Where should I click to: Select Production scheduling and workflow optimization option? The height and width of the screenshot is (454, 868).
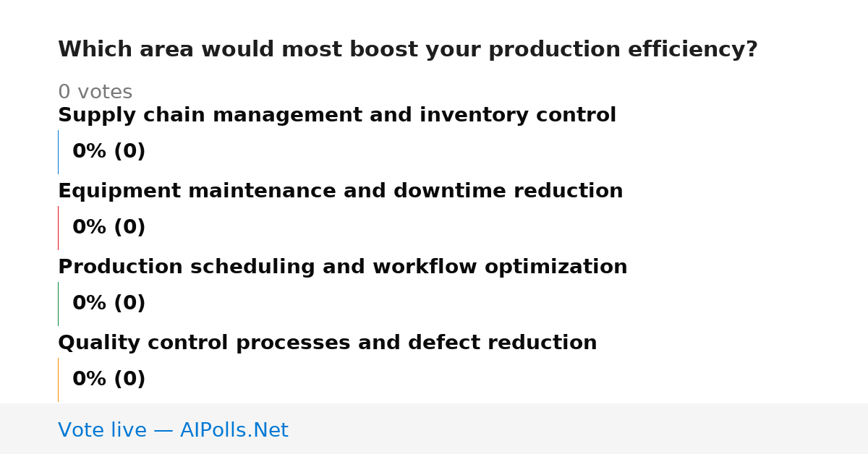point(343,267)
